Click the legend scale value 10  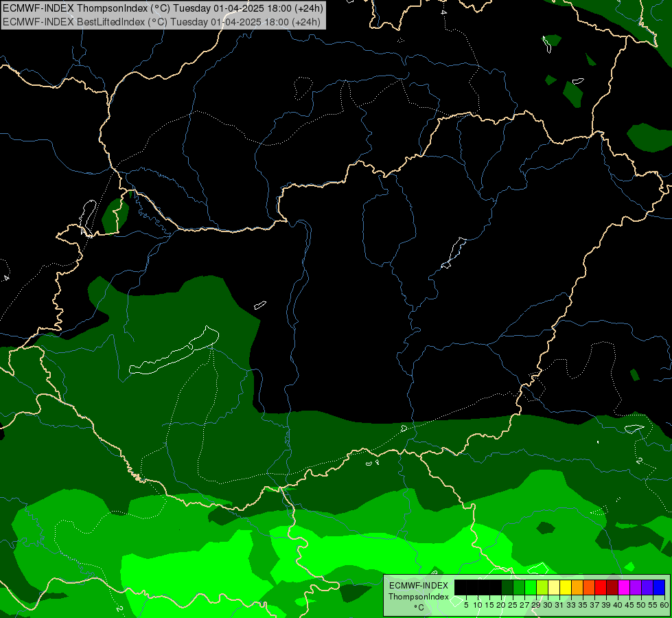point(478,605)
